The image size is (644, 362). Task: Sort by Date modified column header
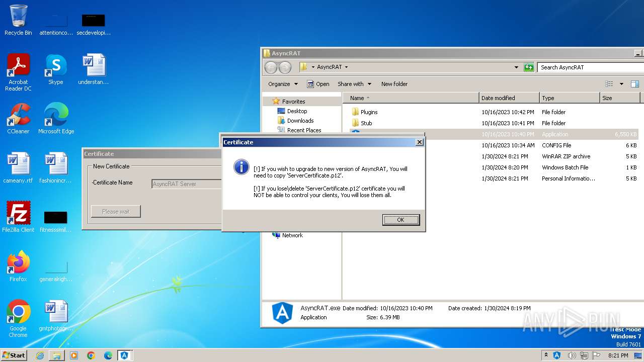click(x=509, y=98)
